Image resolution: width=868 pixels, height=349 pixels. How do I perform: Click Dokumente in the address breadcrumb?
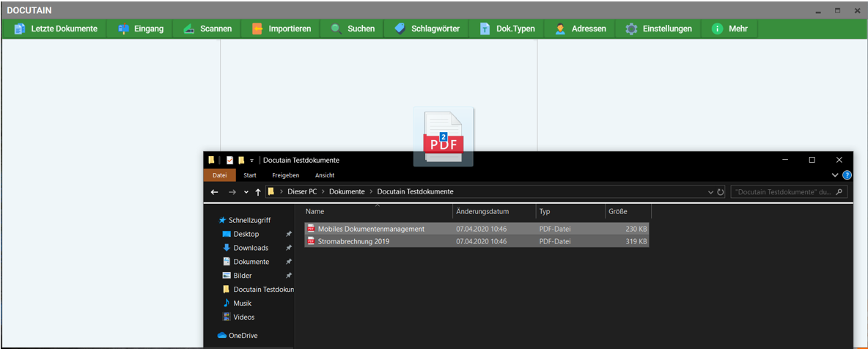coord(347,191)
